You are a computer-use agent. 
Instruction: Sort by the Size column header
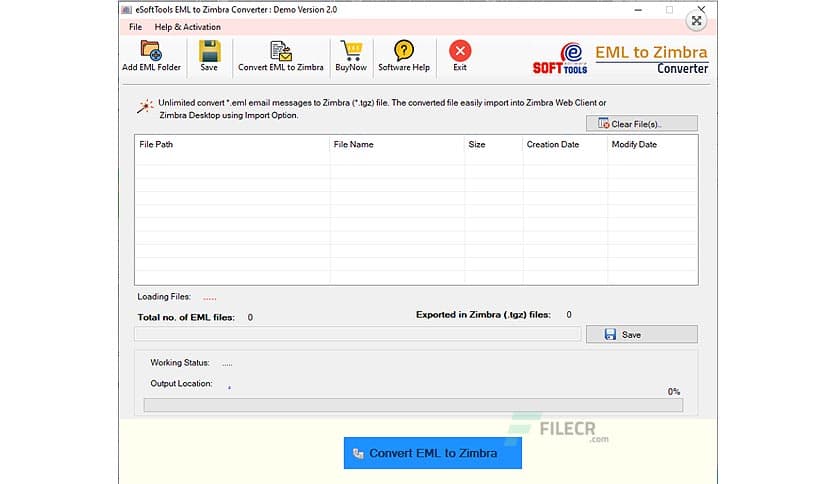point(493,144)
